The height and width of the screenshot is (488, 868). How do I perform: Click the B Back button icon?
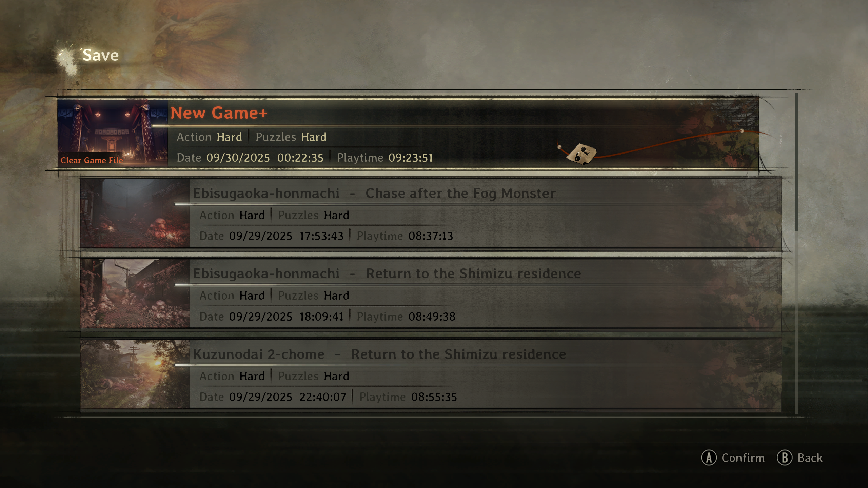pyautogui.click(x=785, y=458)
